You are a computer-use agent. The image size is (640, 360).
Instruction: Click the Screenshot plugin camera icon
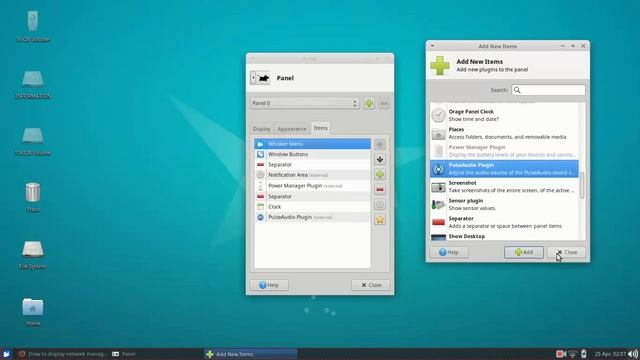click(438, 187)
